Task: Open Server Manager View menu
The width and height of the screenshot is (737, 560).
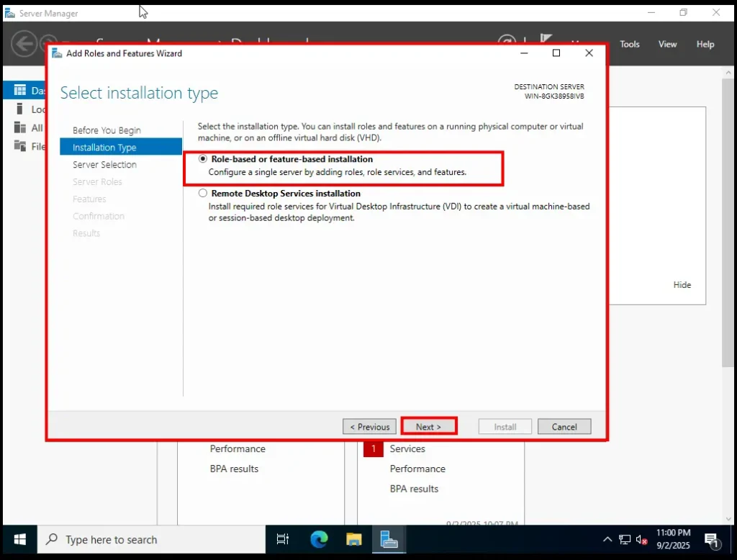Action: (x=667, y=44)
